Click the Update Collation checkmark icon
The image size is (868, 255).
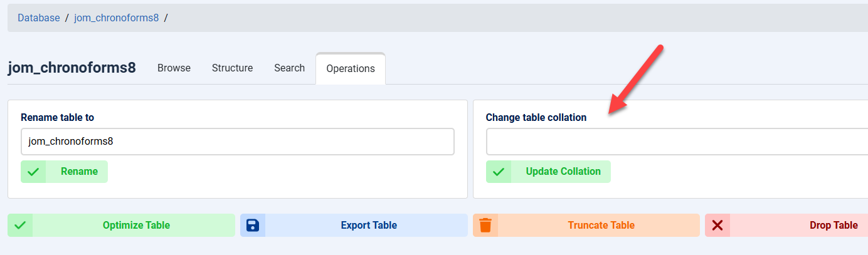click(x=499, y=172)
